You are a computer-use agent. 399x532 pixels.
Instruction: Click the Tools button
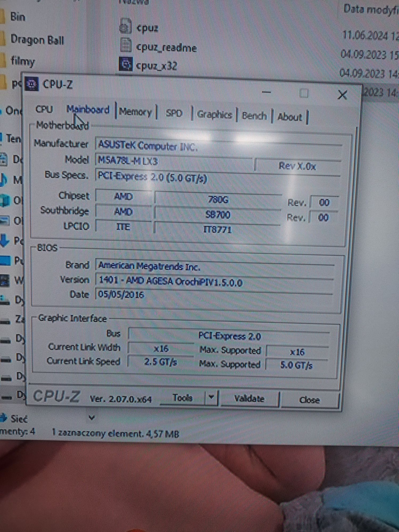pyautogui.click(x=182, y=398)
